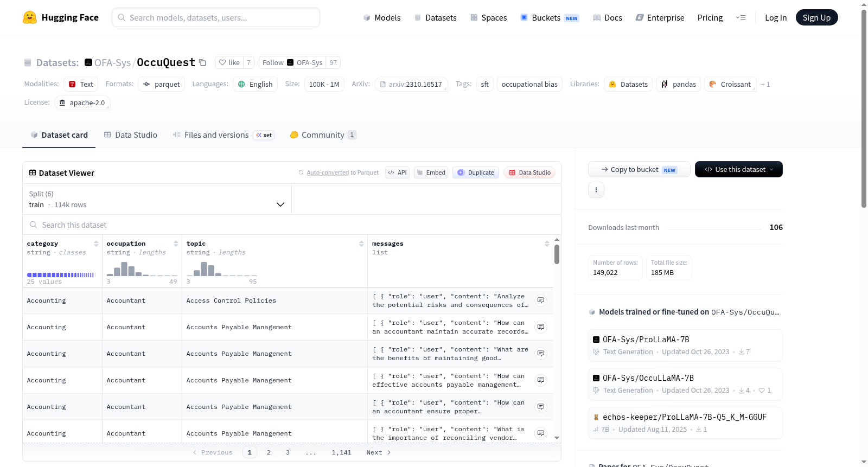Select the occupational bias tag
868x467 pixels.
[x=529, y=84]
